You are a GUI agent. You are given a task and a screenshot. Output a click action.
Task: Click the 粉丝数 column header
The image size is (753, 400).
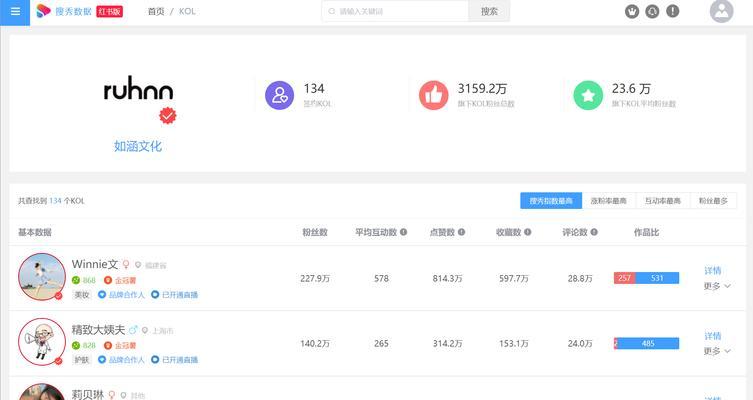315,232
